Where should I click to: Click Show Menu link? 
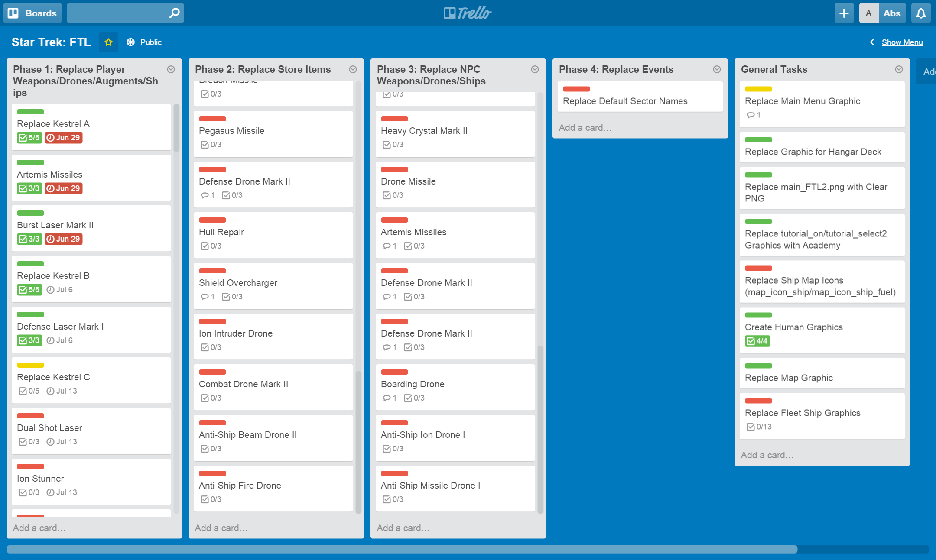[x=902, y=42]
